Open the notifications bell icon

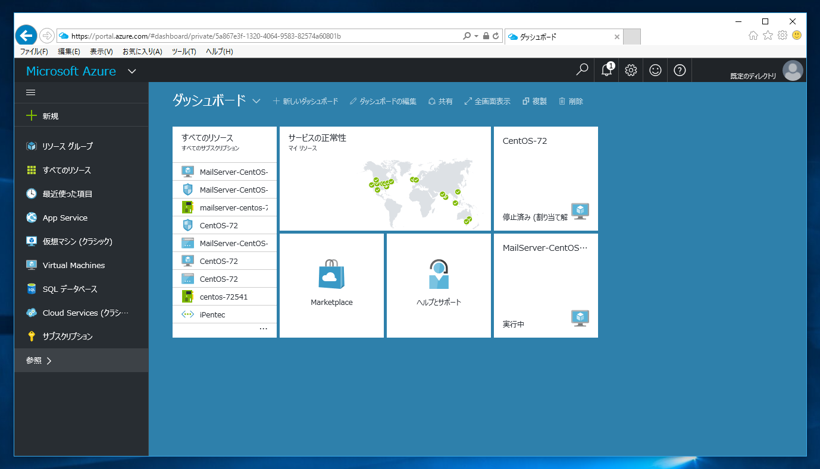click(607, 70)
